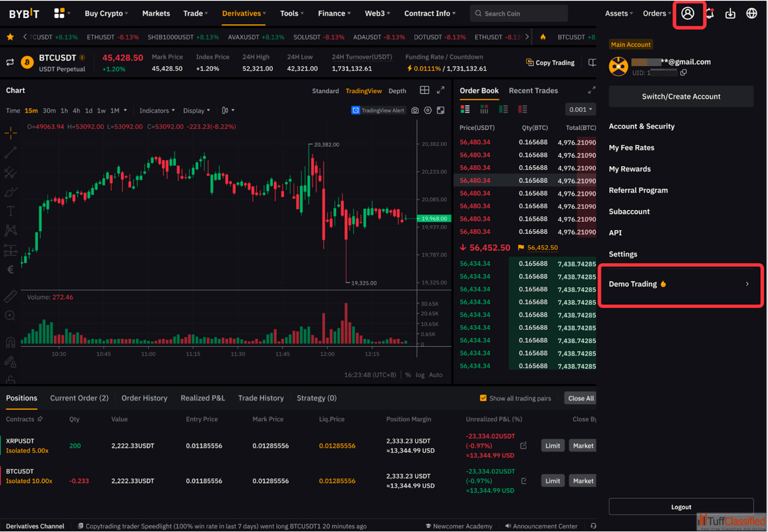Image resolution: width=768 pixels, height=532 pixels.
Task: Open the chart grid layout icon
Action: 424,91
